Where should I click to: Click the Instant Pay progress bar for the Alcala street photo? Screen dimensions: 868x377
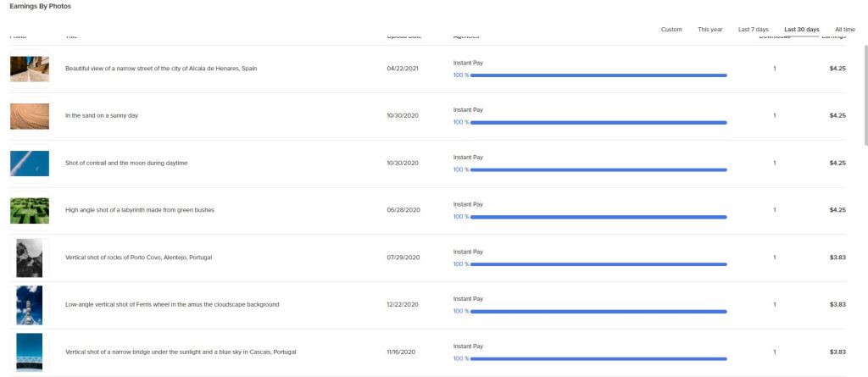pos(598,75)
